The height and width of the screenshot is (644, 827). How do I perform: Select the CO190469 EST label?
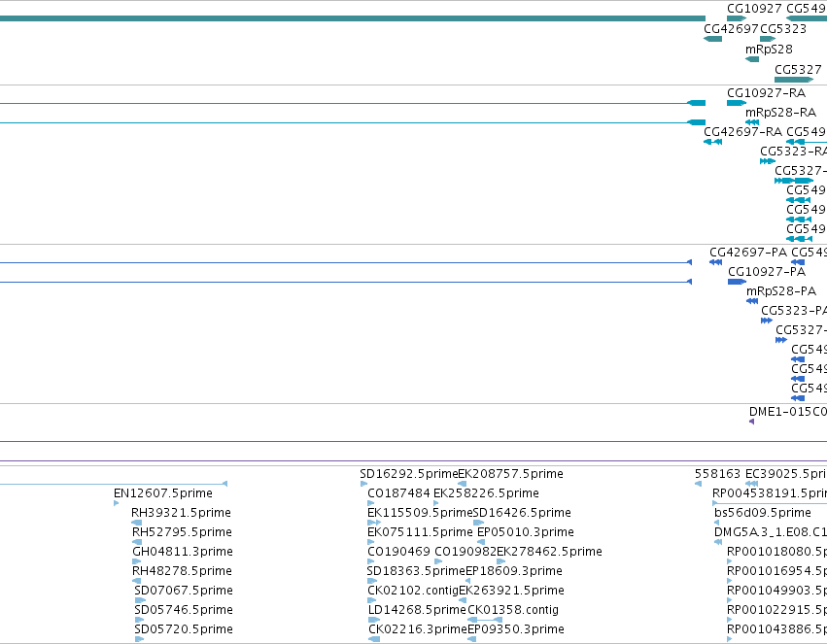[x=398, y=552]
